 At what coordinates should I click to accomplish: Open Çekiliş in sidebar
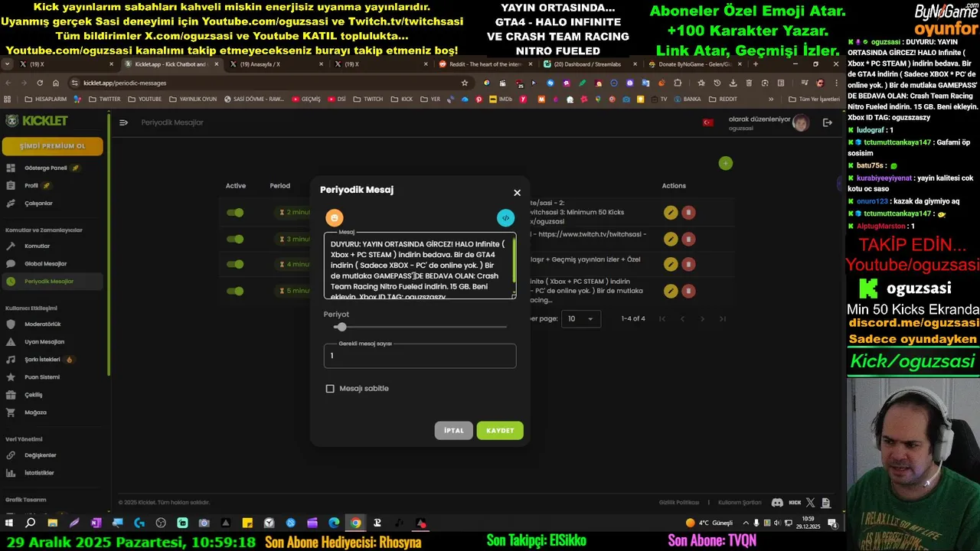tap(52, 395)
